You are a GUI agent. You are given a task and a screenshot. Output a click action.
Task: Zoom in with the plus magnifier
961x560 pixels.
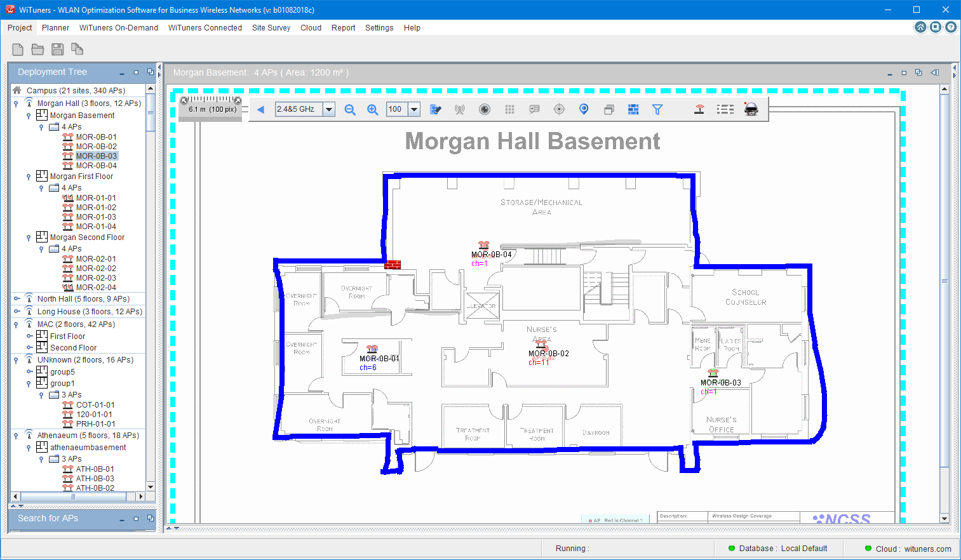click(x=373, y=109)
